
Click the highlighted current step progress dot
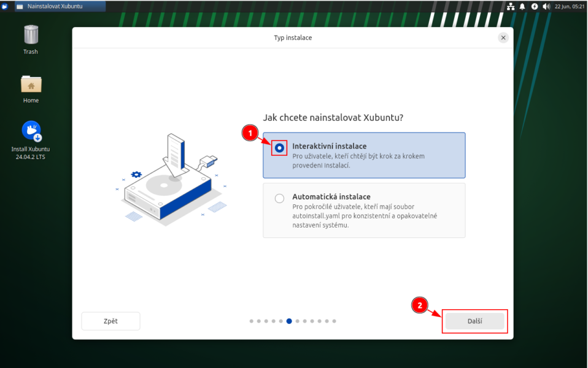point(289,321)
